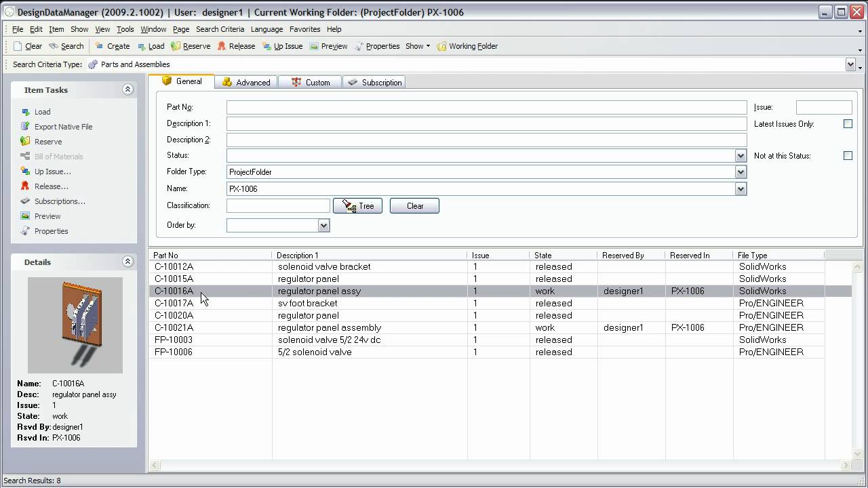The image size is (868, 488).
Task: Open Properties from the toolbar icon
Action: 359,46
